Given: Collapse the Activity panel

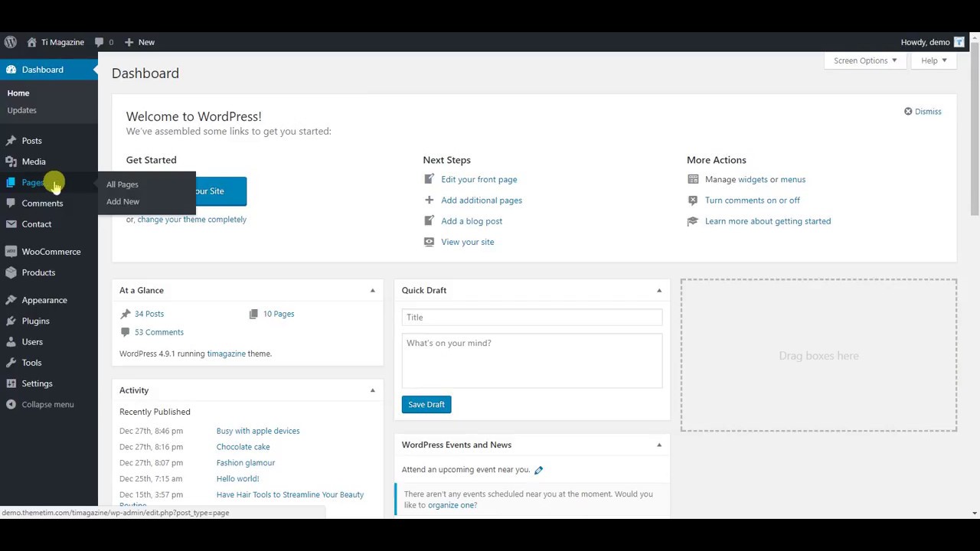Looking at the screenshot, I should coord(373,390).
